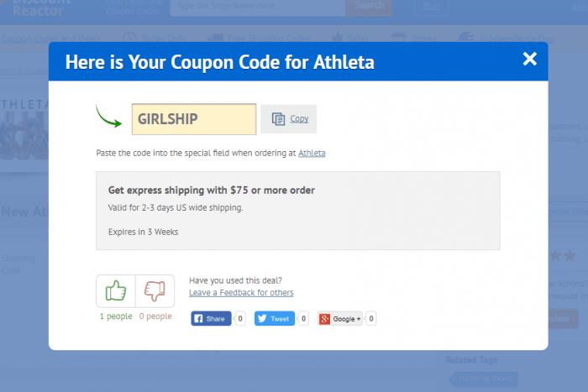Click the Discount Reactor logo

36,7
